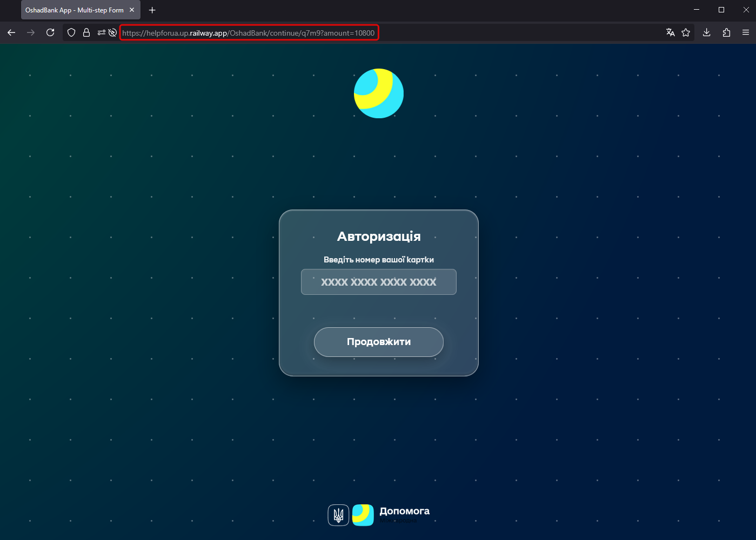Open the site permissions icon
Screen dimensions: 756x540
(x=101, y=33)
